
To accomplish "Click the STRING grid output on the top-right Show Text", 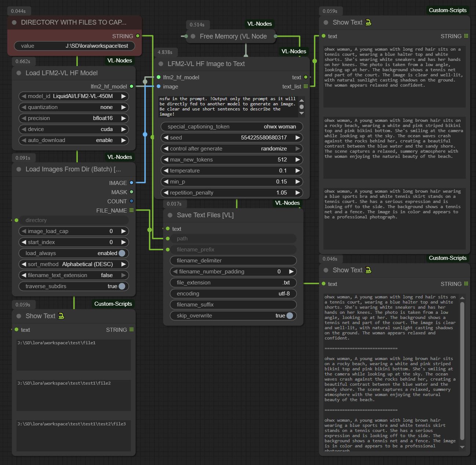I will [466, 36].
